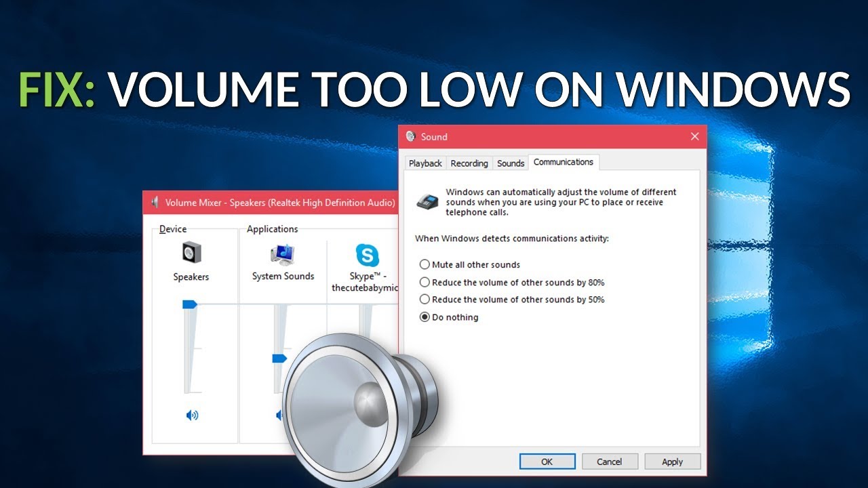The width and height of the screenshot is (868, 488).
Task: Click the Device group heading
Action: 173,229
